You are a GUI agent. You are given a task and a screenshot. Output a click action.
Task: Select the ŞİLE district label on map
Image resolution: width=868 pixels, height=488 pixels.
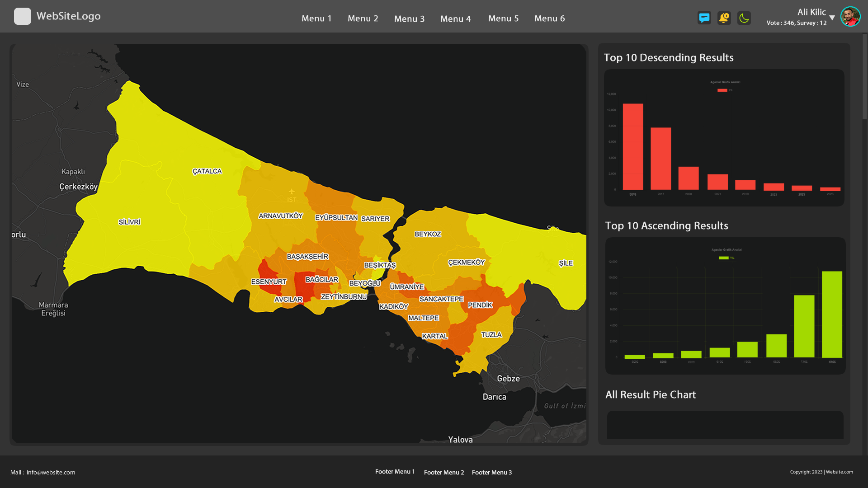566,263
